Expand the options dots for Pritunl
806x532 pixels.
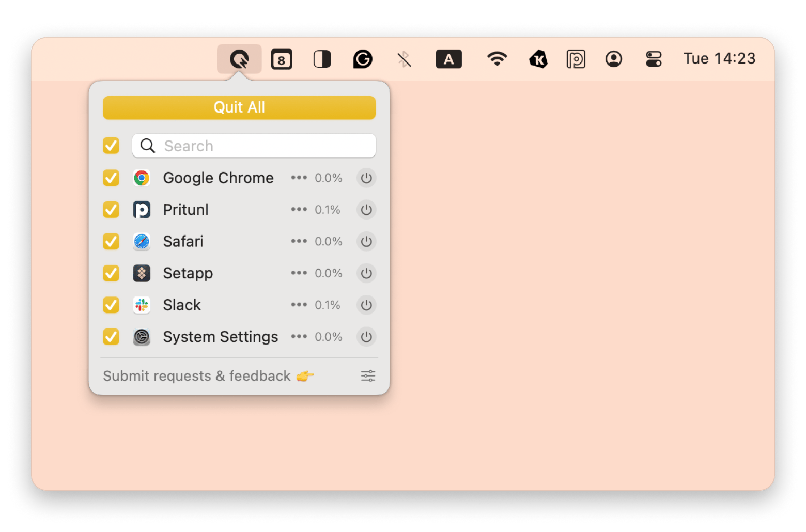(x=299, y=210)
